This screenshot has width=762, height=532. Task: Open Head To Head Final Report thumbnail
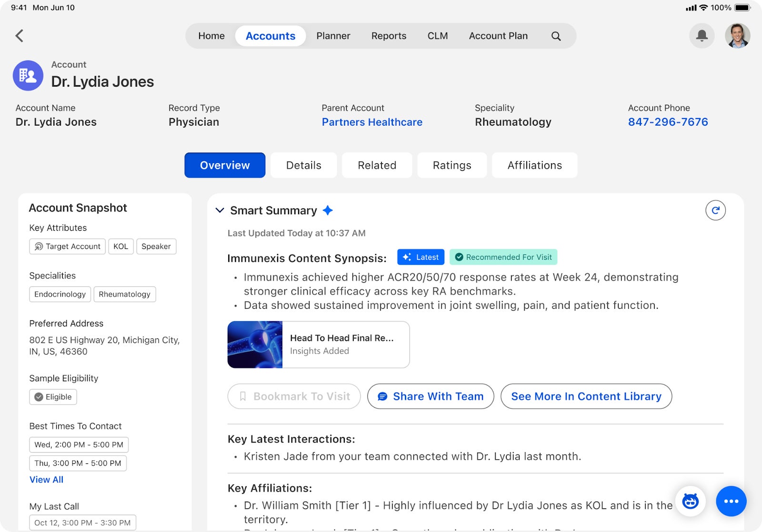pos(255,345)
